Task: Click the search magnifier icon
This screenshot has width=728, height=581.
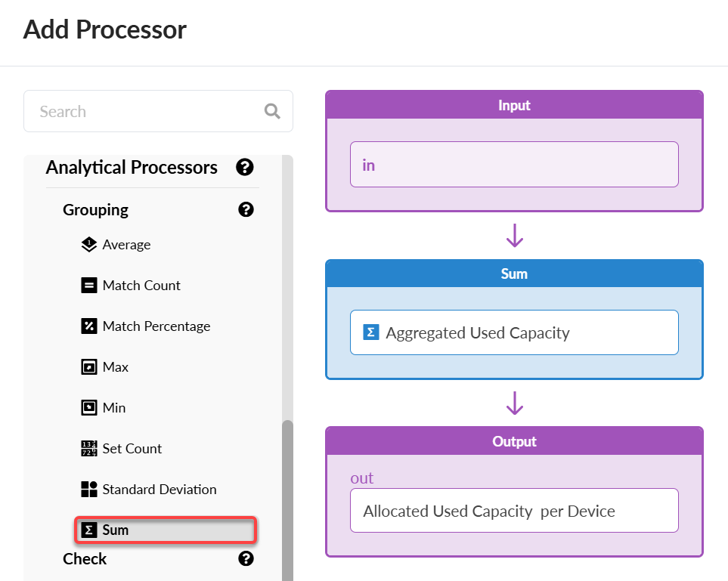Action: pos(272,112)
